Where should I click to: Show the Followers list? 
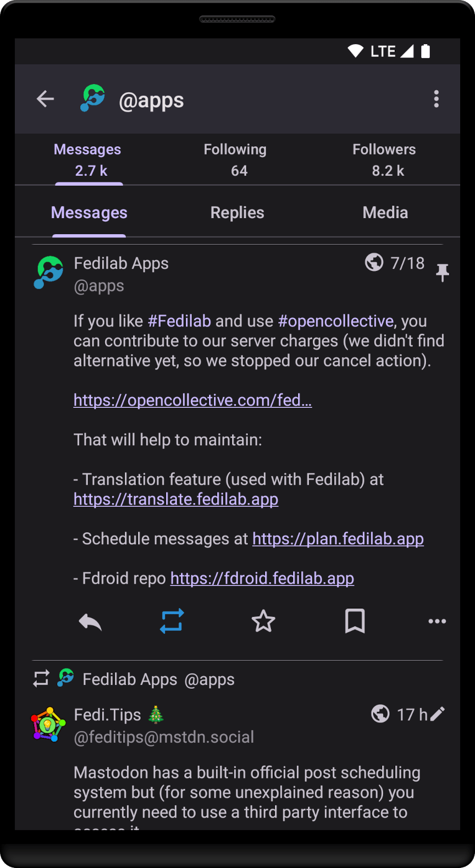coord(384,159)
